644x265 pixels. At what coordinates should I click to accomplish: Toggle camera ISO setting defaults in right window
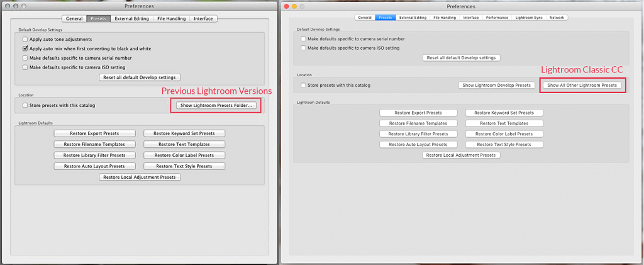click(x=304, y=48)
